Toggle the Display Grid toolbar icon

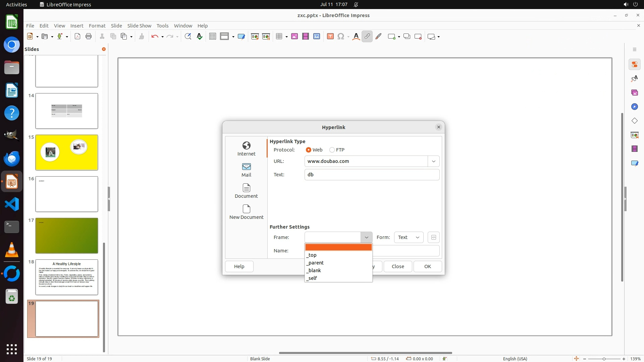click(212, 37)
